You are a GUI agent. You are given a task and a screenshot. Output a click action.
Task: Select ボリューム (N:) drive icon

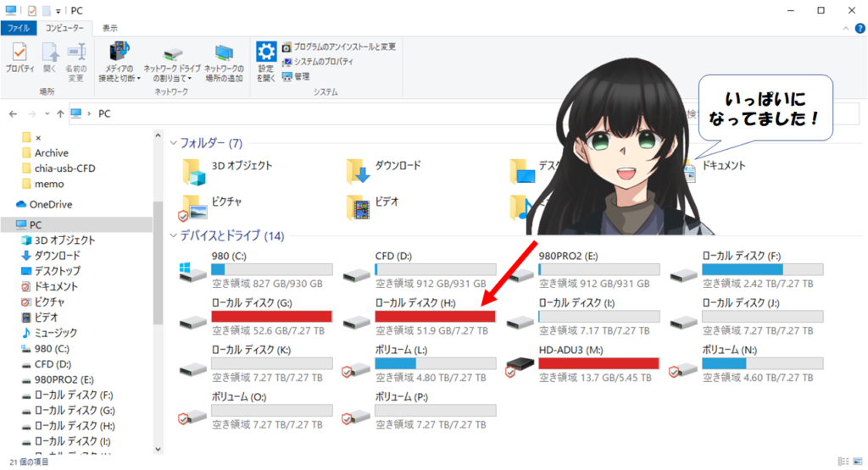[683, 369]
